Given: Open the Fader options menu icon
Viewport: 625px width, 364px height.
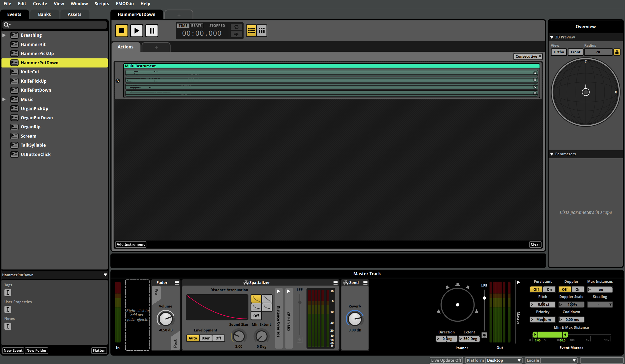Looking at the screenshot, I should 176,283.
